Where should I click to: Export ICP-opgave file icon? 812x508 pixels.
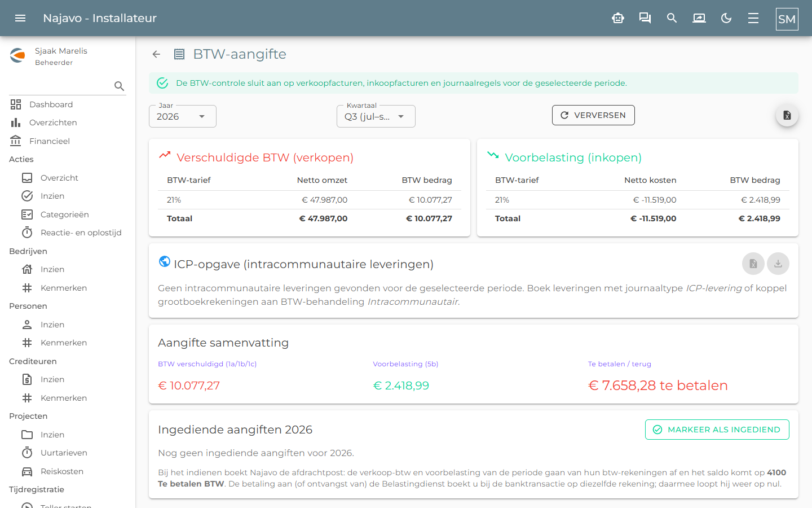pos(753,264)
